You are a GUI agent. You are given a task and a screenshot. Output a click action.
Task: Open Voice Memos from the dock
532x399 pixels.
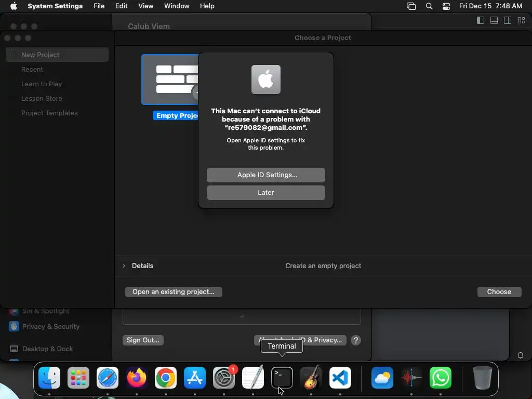(411, 378)
